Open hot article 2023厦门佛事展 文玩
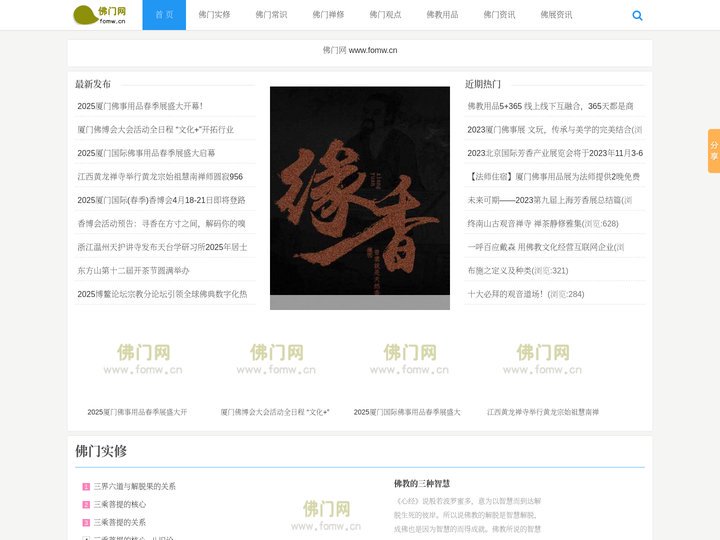720x540 pixels. point(555,129)
